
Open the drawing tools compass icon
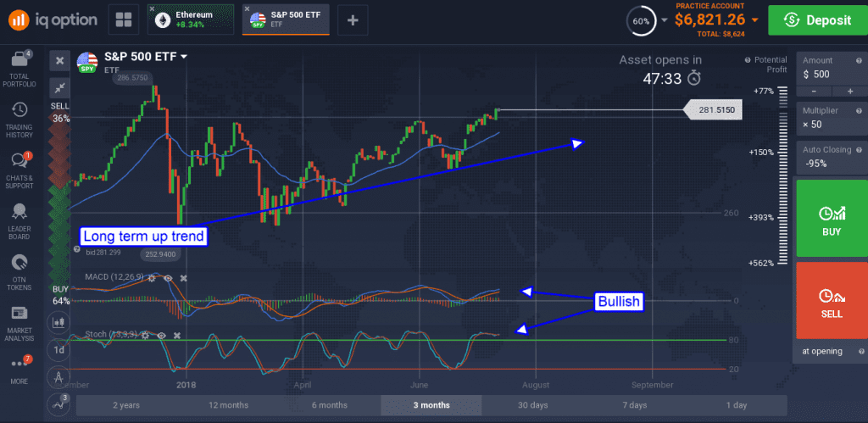pyautogui.click(x=58, y=377)
